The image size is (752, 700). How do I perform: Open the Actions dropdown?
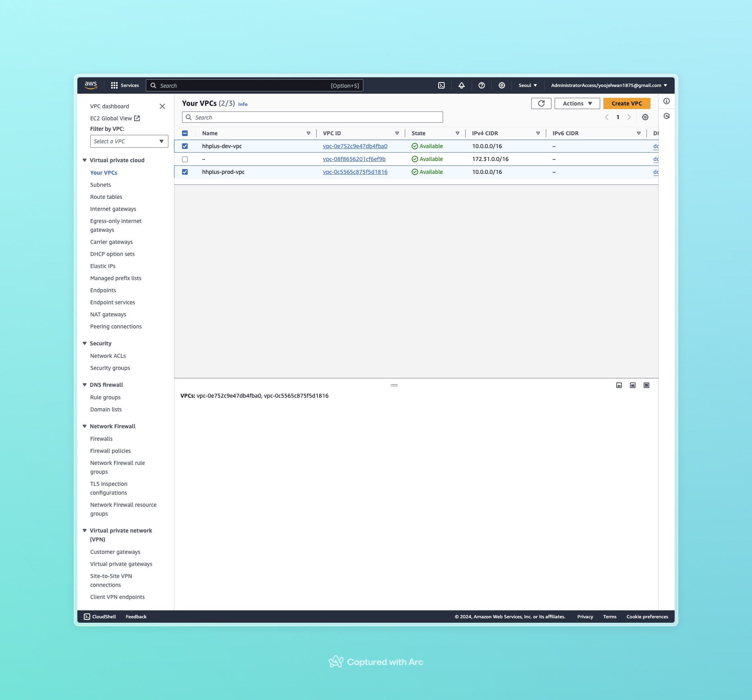point(577,103)
